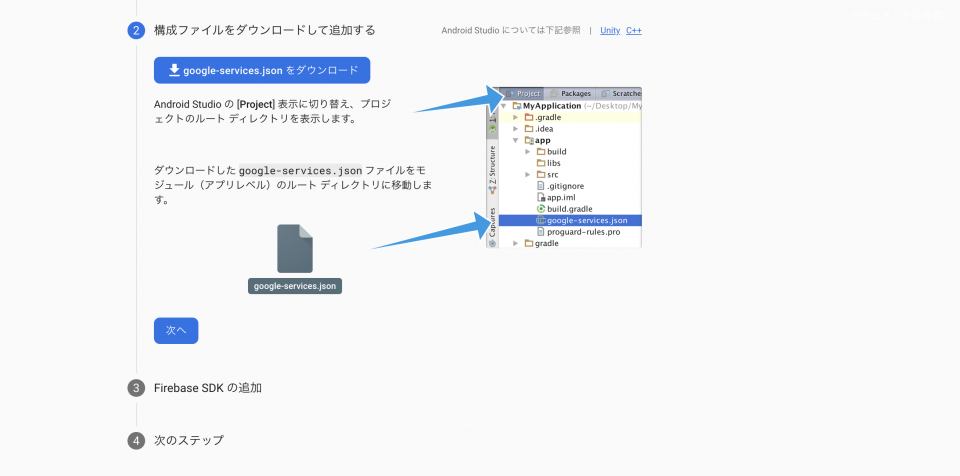This screenshot has height=476, width=960.
Task: Expand step 3 Firebase SDK の追加
Action: pyautogui.click(x=208, y=388)
